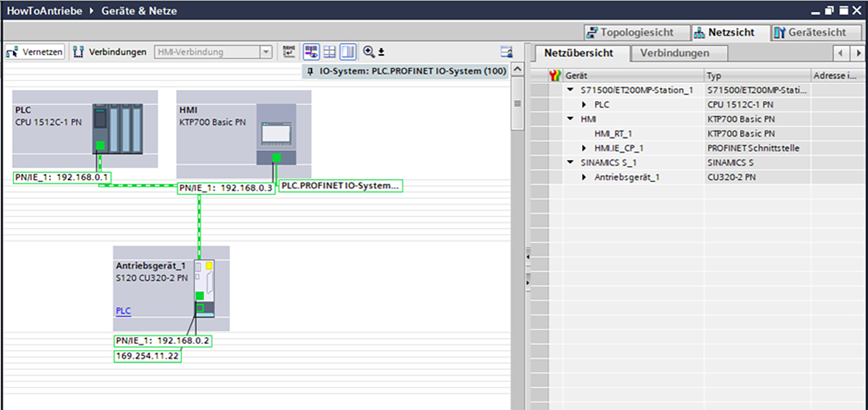Click the HMI green PROFINET port
868x410 pixels.
277,158
